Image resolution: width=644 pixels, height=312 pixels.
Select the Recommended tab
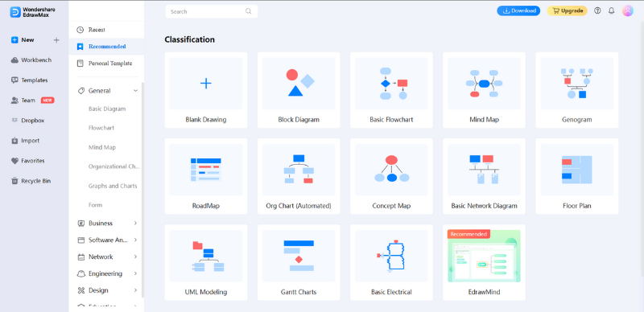click(106, 47)
